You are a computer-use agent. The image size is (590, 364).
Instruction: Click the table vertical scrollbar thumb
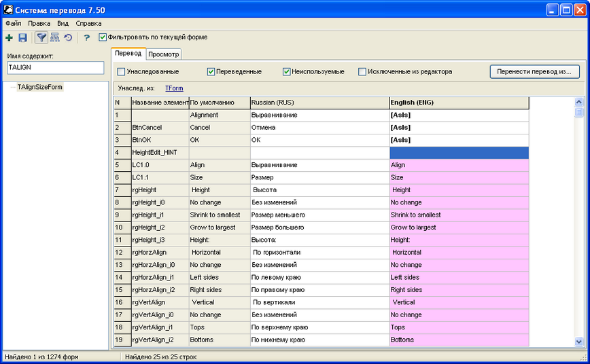[579, 112]
